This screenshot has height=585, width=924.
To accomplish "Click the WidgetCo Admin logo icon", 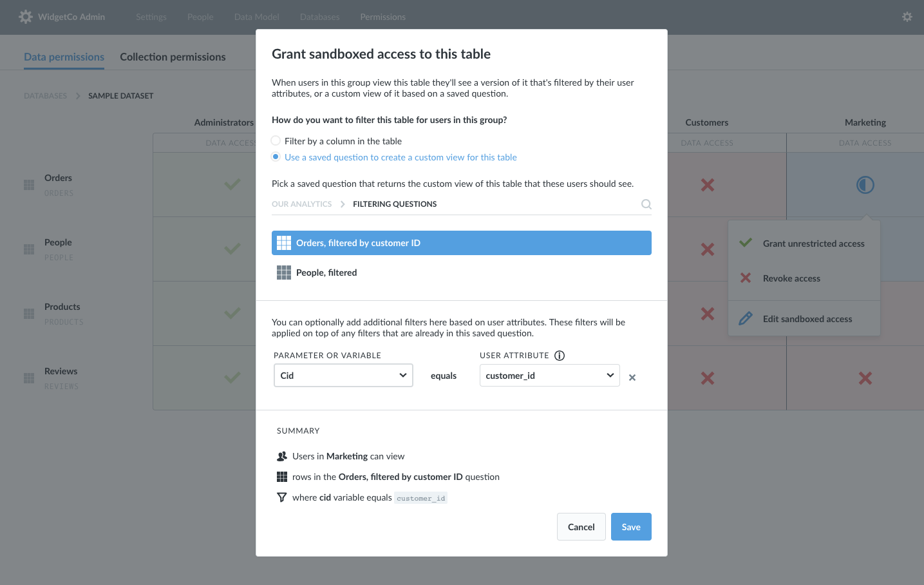I will click(26, 17).
